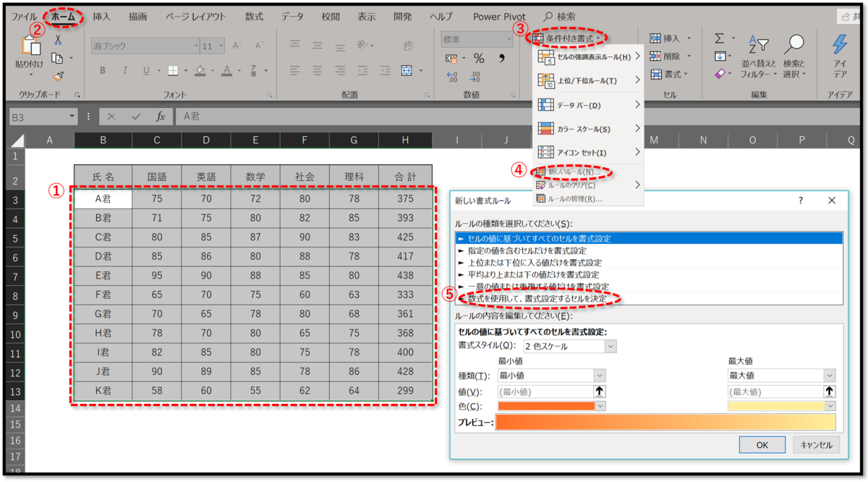
Task: Click the center-align text icon
Action: point(316,70)
